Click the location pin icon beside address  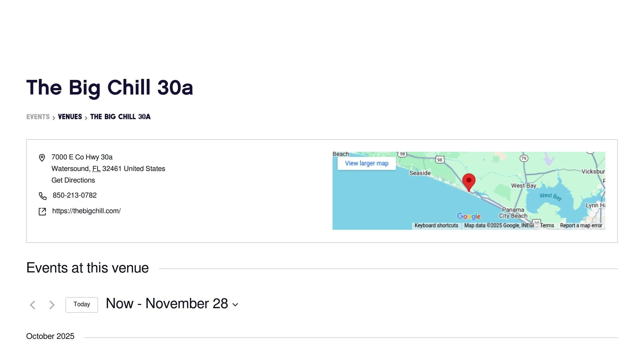coord(42,157)
